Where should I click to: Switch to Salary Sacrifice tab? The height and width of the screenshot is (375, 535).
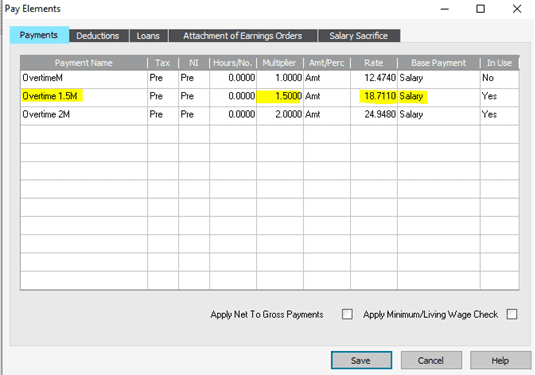point(359,36)
